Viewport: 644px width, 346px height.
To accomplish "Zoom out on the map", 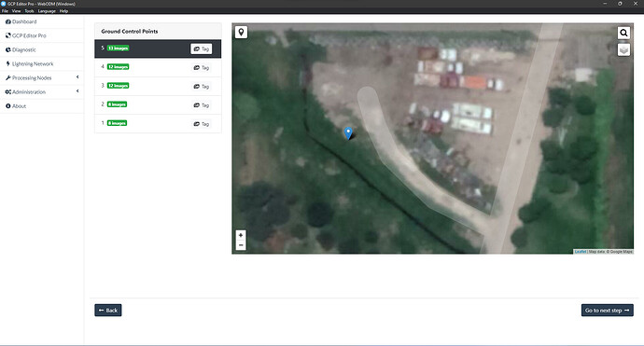I will coord(241,245).
